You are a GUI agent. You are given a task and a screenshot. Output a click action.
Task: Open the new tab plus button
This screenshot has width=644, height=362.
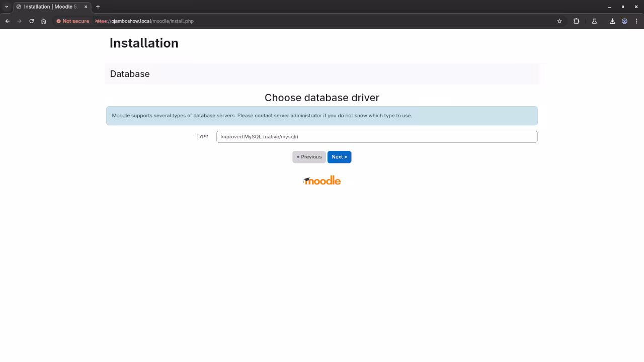click(x=98, y=7)
